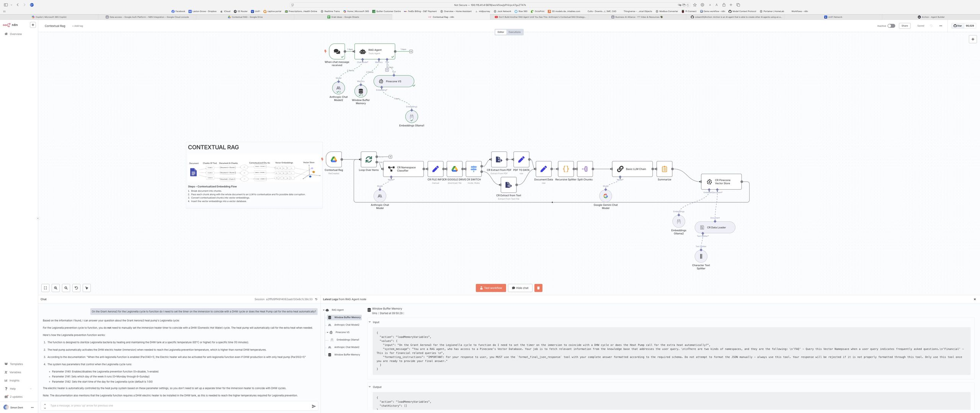Click the chat message input field
This screenshot has height=413, width=980.
179,406
